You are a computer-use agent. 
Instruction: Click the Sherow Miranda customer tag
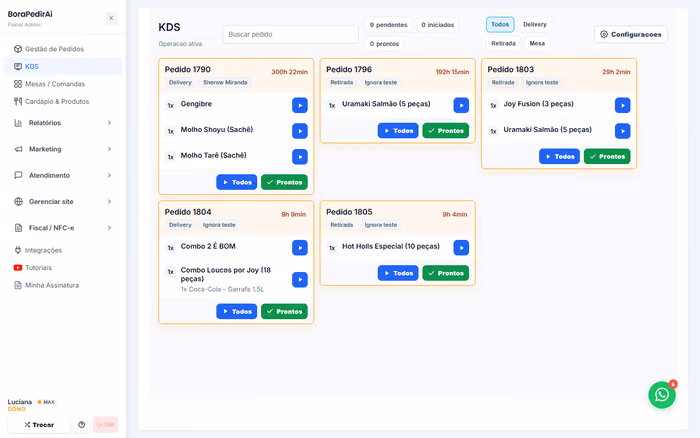225,83
